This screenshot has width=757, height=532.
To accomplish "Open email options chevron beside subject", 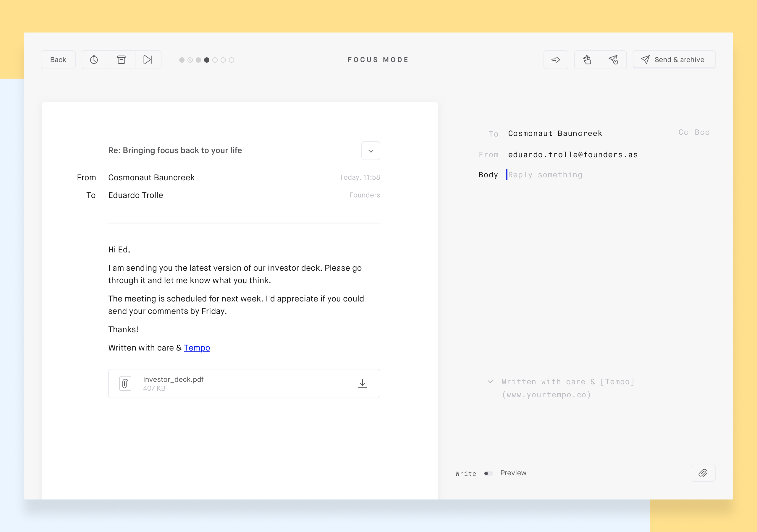I will pyautogui.click(x=371, y=151).
